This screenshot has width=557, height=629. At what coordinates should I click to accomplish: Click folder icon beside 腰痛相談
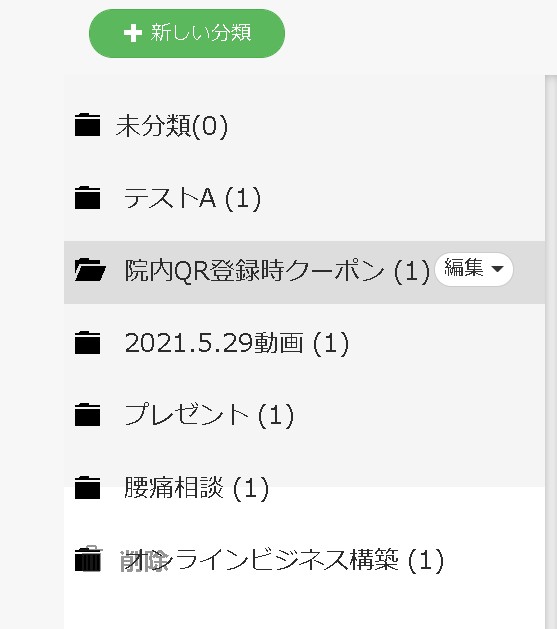coord(87,487)
